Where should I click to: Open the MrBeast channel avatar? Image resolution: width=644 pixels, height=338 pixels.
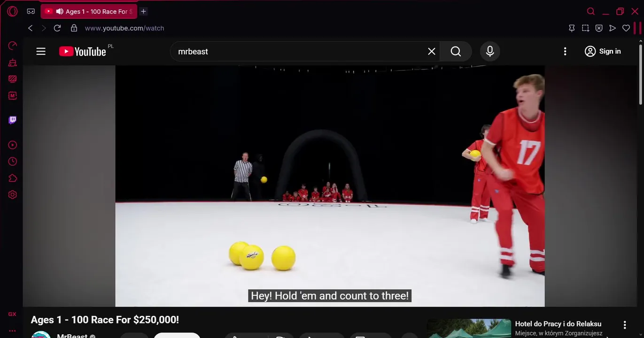pyautogui.click(x=41, y=335)
